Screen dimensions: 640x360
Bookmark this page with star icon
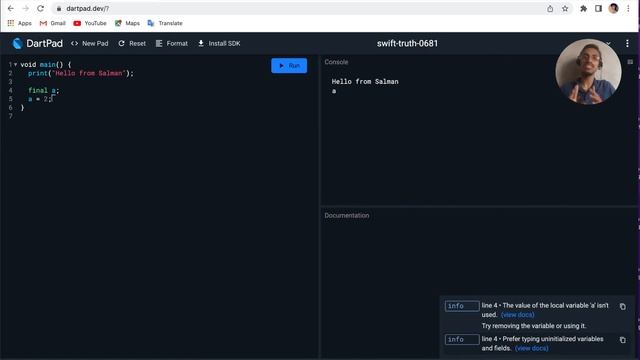(x=565, y=9)
